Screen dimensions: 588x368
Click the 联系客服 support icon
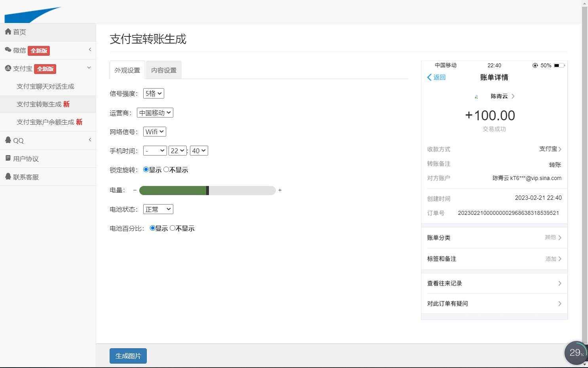[x=8, y=176]
